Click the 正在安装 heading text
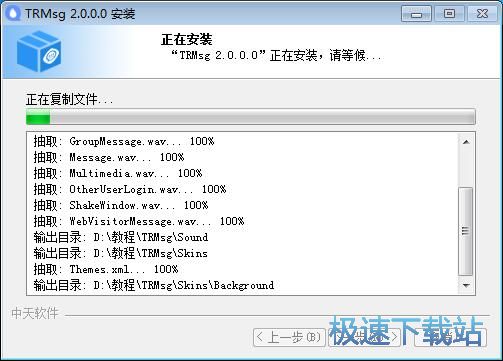 tap(187, 40)
